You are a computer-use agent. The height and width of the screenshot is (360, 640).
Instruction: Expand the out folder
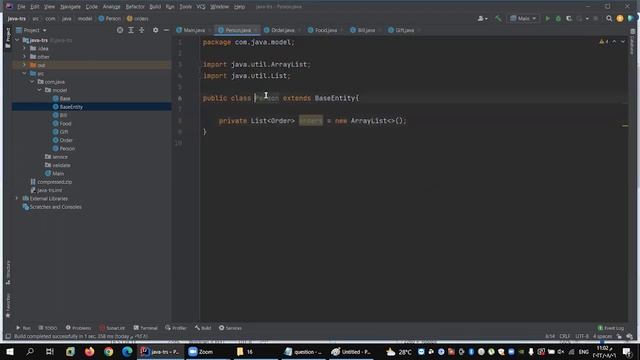[24, 65]
